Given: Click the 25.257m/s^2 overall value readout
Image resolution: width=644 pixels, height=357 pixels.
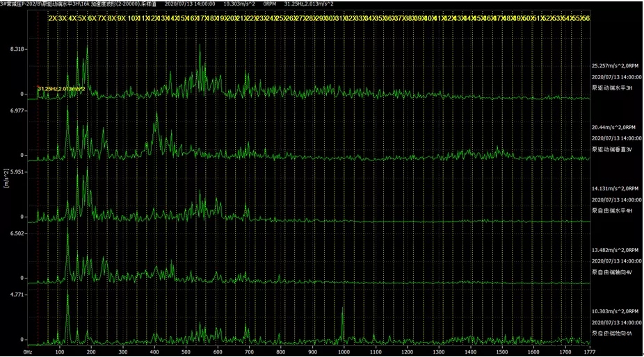Looking at the screenshot, I should [614, 66].
